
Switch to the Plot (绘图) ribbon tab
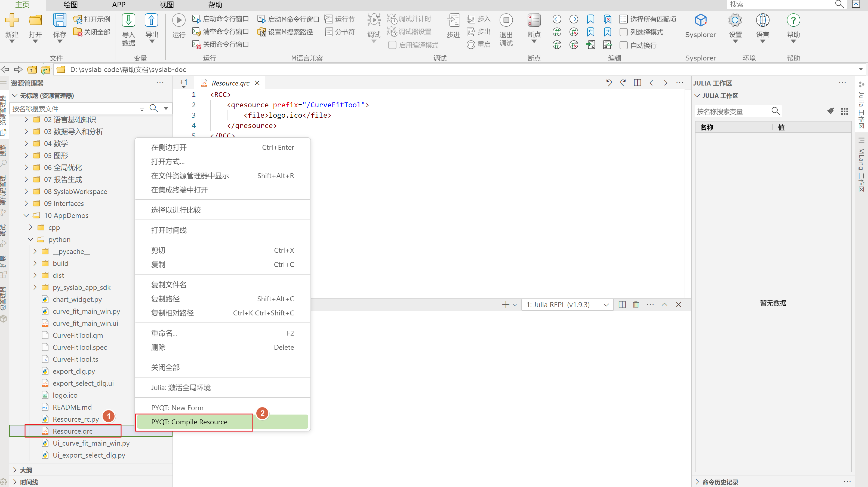click(70, 5)
